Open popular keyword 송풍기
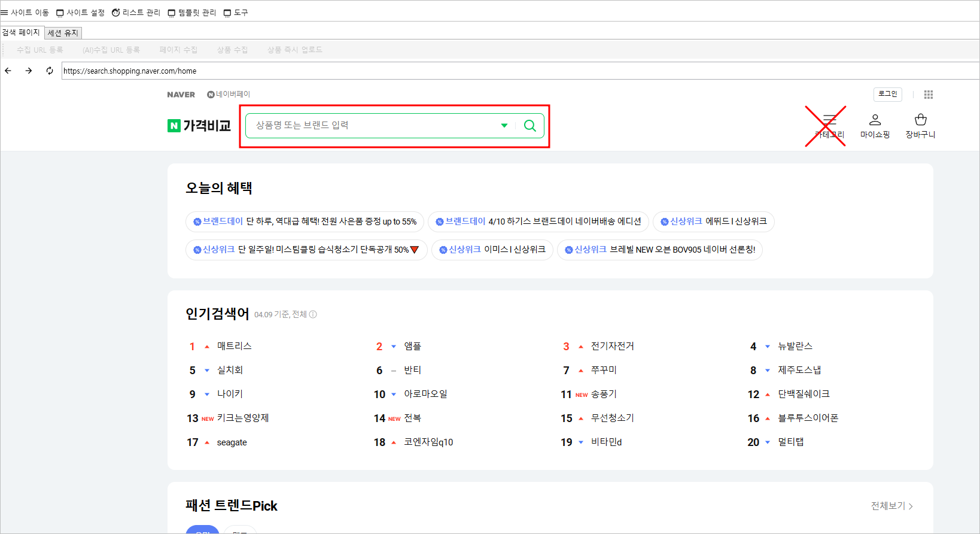This screenshot has height=534, width=980. point(604,394)
